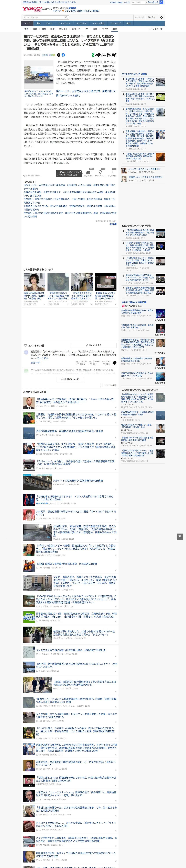Screen dimensions: 186x868
Task: Open 購入履歴 link
Action: pyautogui.click(x=152, y=18)
